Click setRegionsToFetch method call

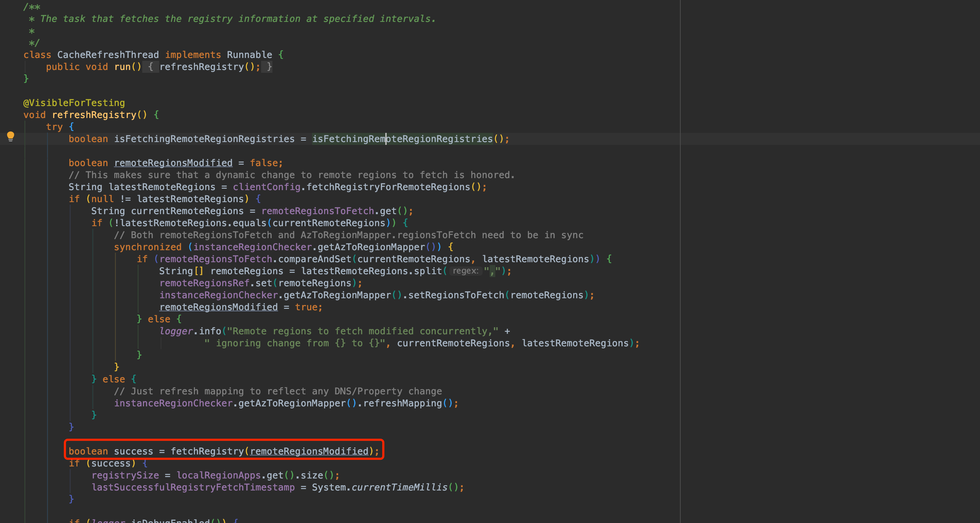(456, 295)
